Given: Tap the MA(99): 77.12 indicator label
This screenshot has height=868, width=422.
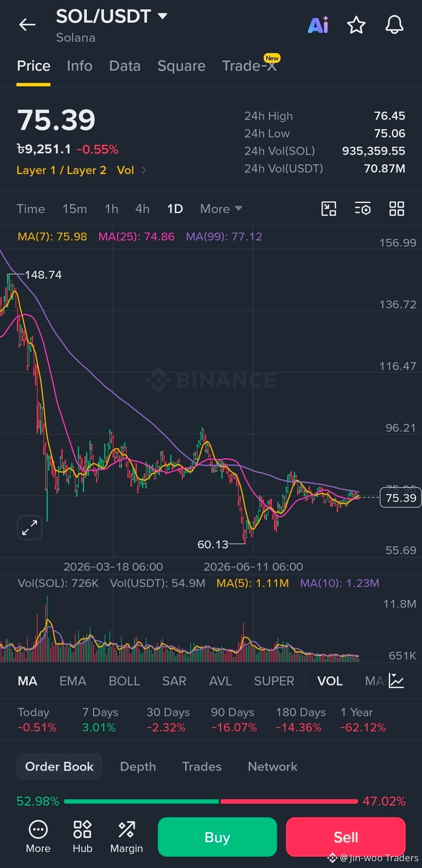Looking at the screenshot, I should tap(224, 237).
